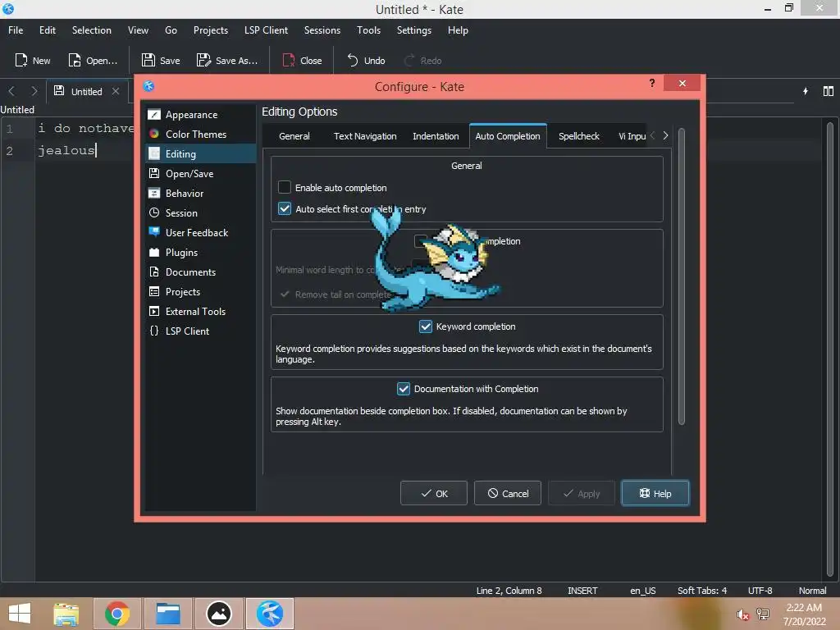Click Soft Tabs: 4 in status bar
Screen dimensions: 840x630
702,591
